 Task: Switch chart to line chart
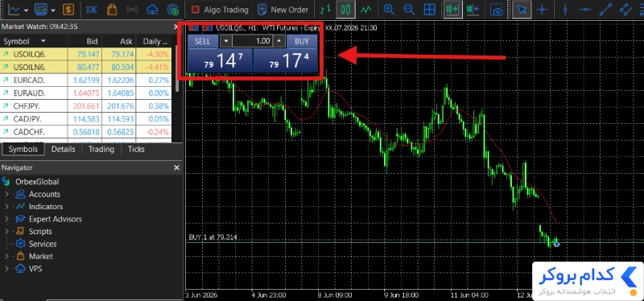tap(366, 10)
